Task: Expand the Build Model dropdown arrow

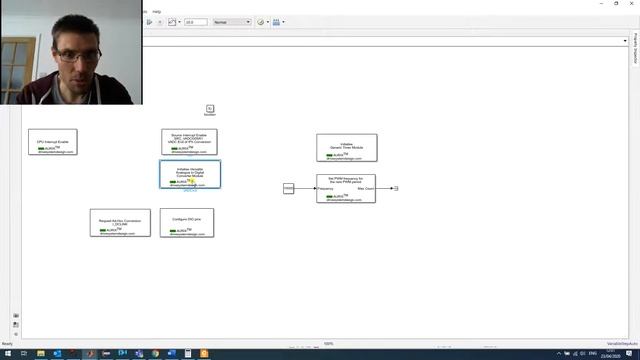Action: tap(284, 22)
